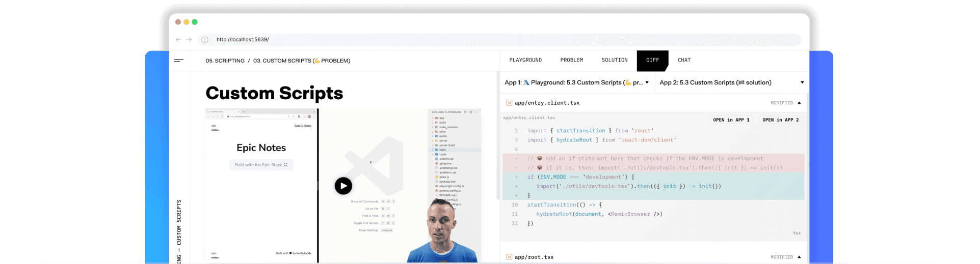Click the site info icon in address bar

point(205,40)
